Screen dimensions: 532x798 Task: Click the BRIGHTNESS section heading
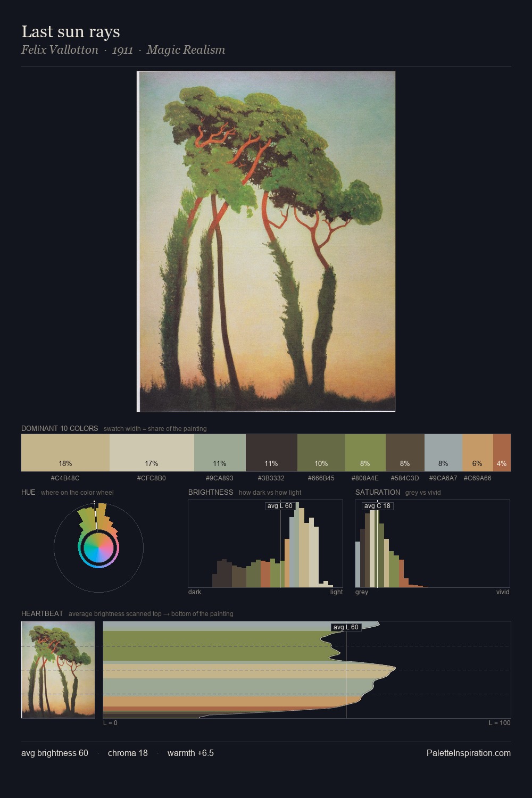[x=211, y=492]
